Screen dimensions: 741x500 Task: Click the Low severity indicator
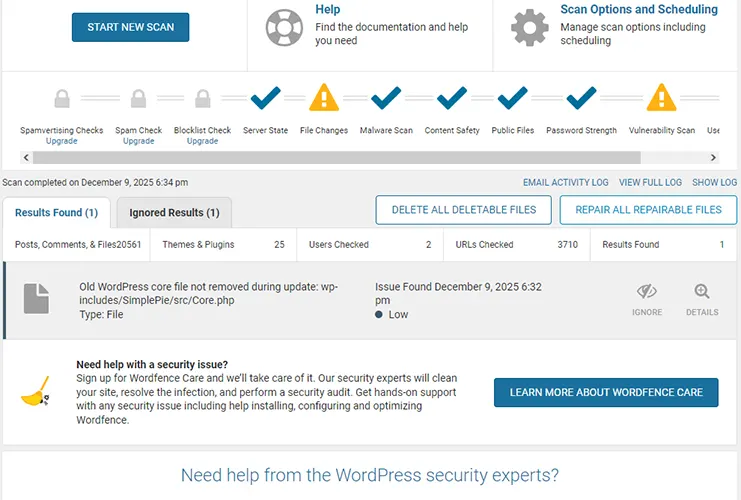[391, 315]
